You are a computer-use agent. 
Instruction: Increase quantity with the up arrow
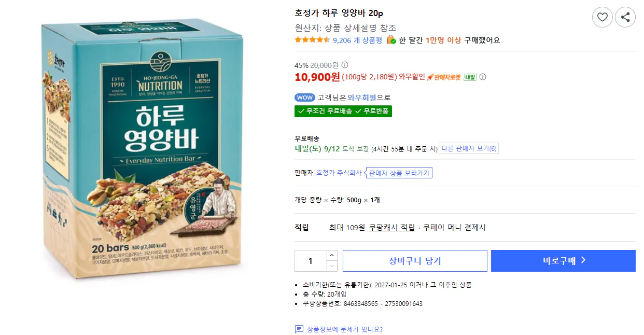pos(332,255)
